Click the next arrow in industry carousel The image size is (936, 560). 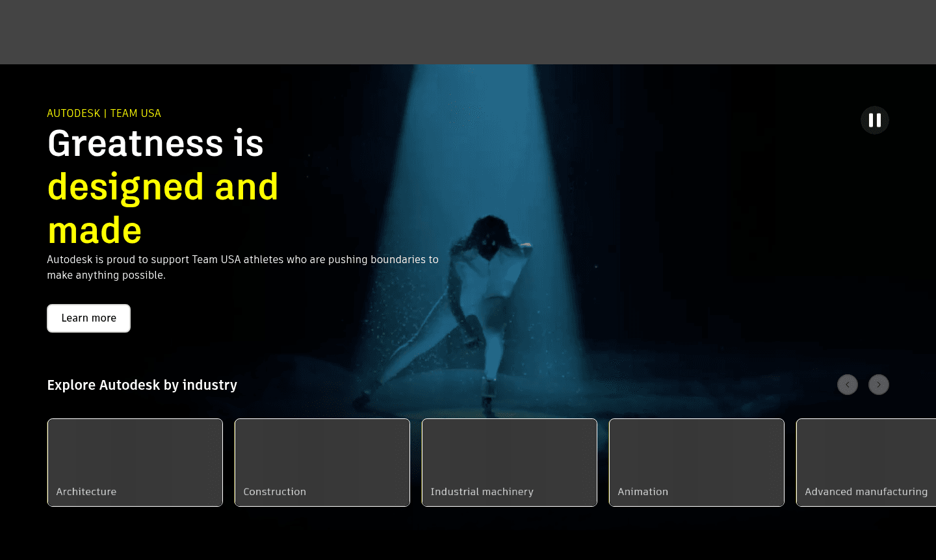tap(878, 385)
